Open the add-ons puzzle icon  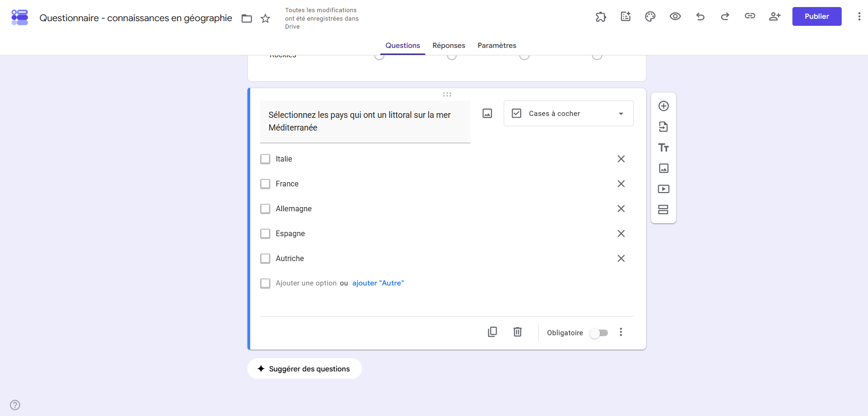(600, 16)
